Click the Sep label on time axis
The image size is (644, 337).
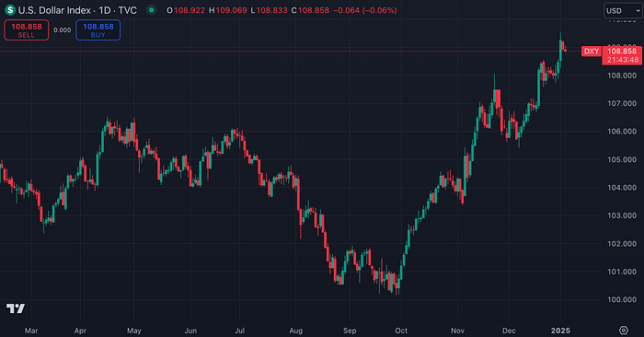pyautogui.click(x=350, y=331)
